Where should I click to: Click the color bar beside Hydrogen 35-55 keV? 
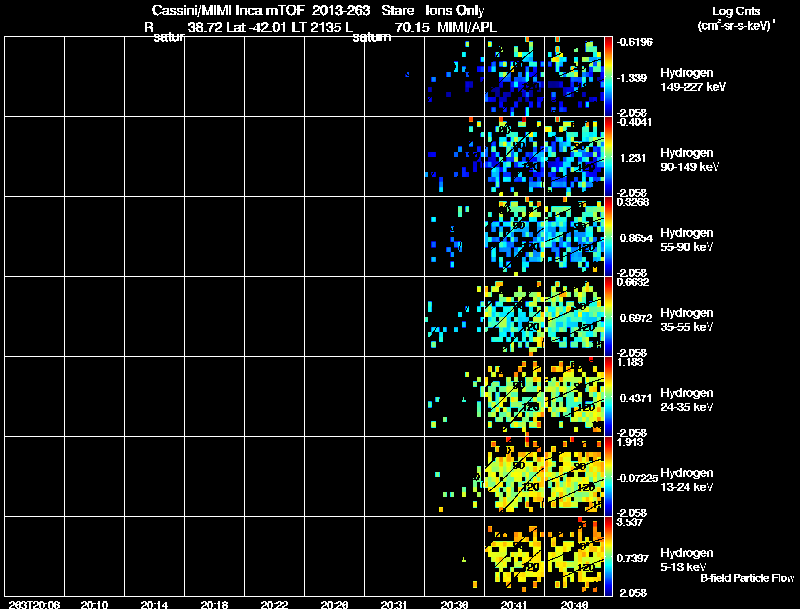pos(608,316)
